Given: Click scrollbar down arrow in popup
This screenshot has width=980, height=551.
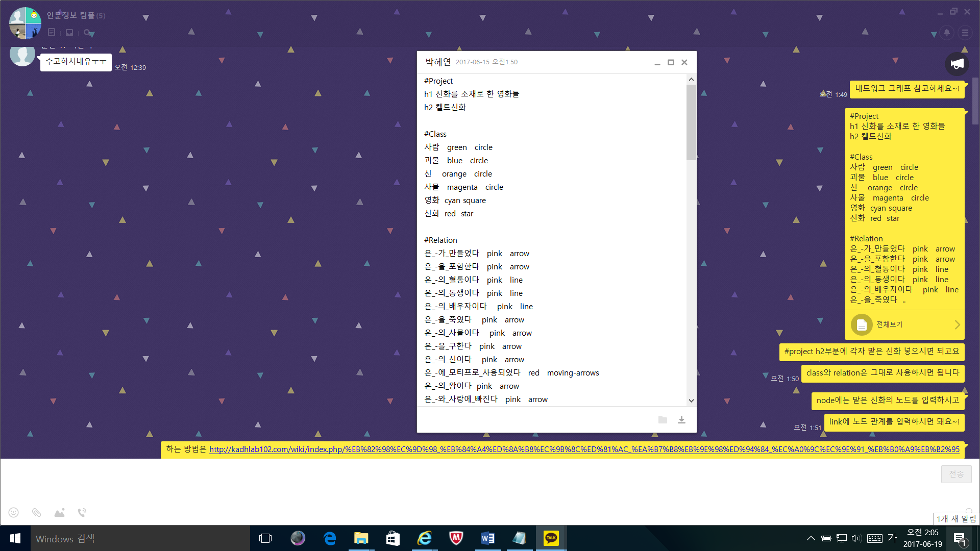Looking at the screenshot, I should tap(691, 400).
